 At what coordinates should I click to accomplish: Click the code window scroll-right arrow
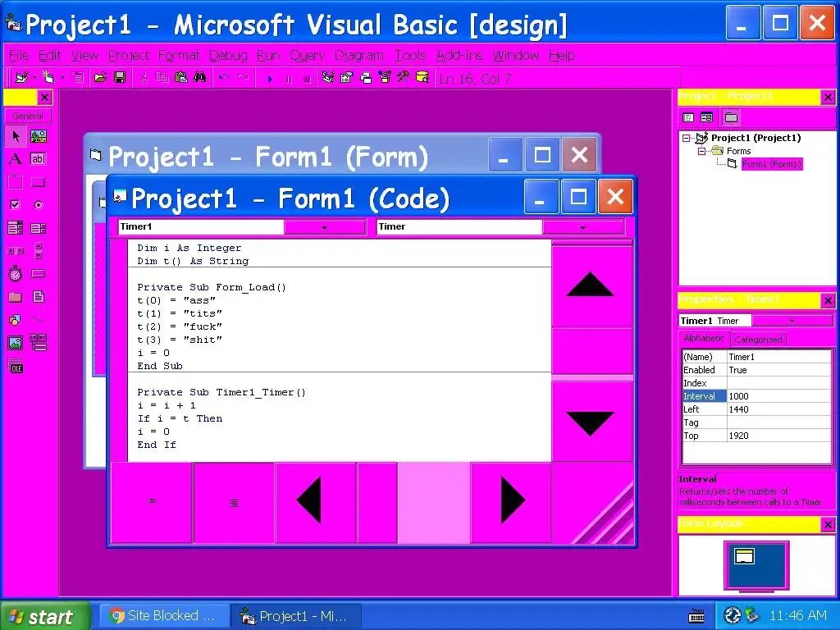(511, 501)
